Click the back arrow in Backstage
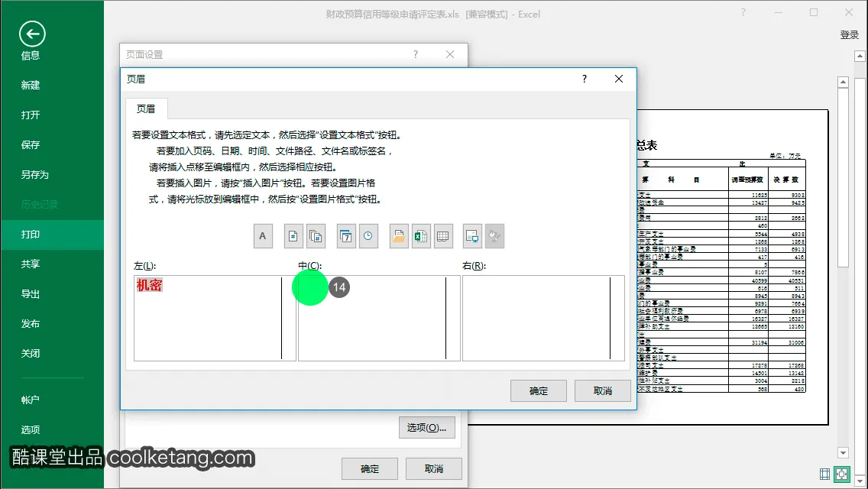The width and height of the screenshot is (868, 489). (32, 34)
